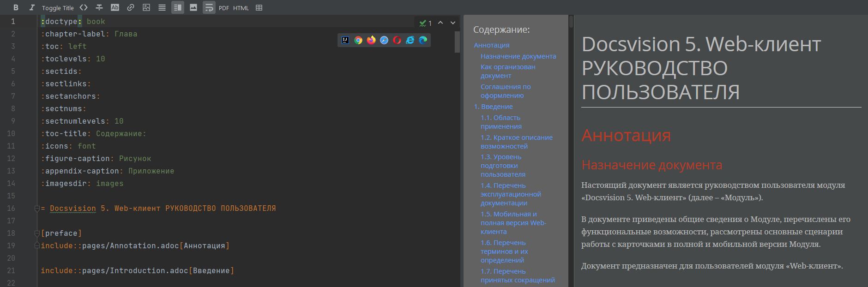Screen dimensions: 868x287
Task: Open preview in Chrome browser
Action: point(358,40)
